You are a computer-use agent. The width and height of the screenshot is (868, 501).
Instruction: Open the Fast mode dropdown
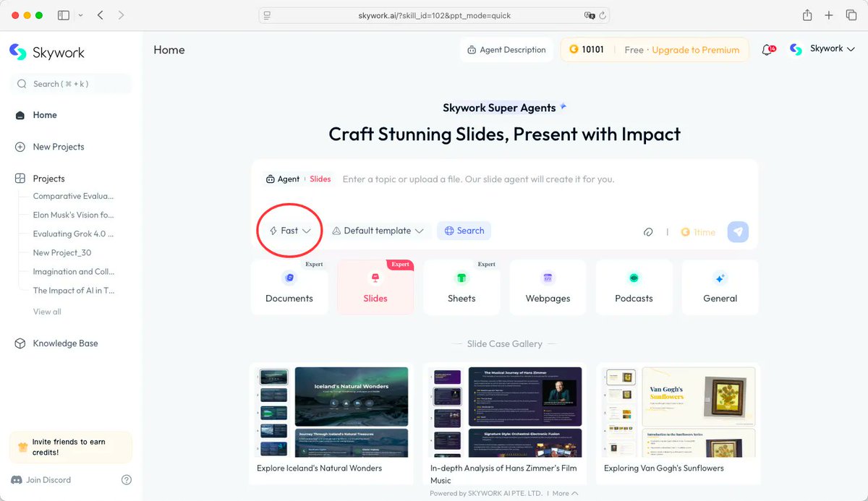click(x=290, y=231)
